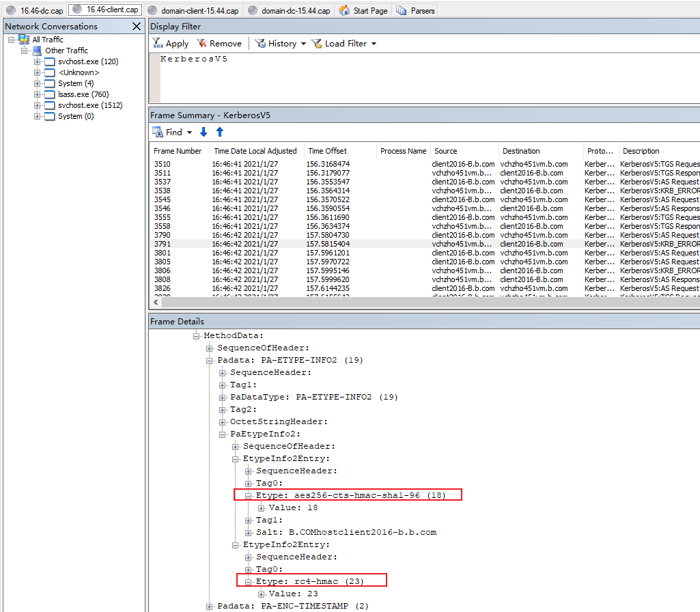The width and height of the screenshot is (700, 612).
Task: Open the Start Page tab
Action: tap(364, 11)
